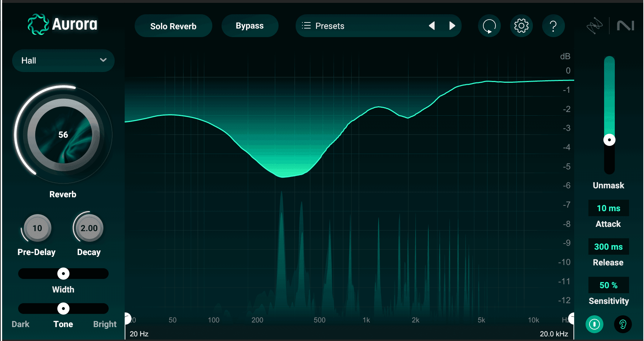Open the Presets menu
Image resolution: width=644 pixels, height=341 pixels.
point(378,26)
